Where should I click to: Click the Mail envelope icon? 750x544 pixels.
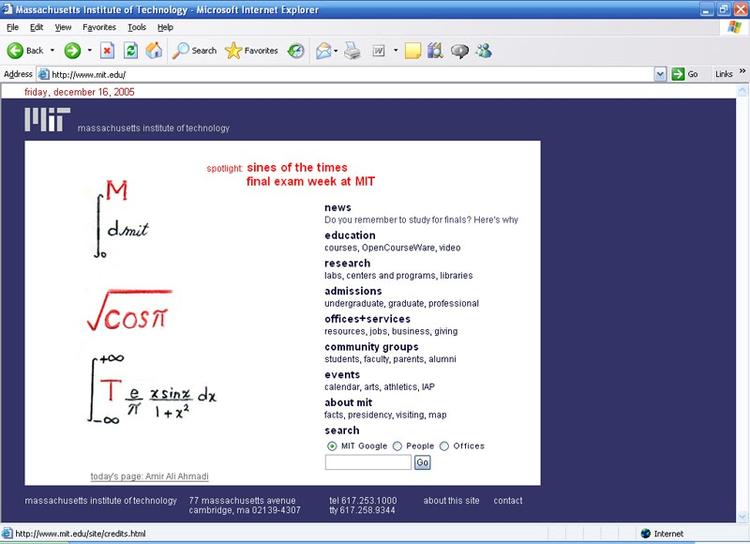click(323, 51)
